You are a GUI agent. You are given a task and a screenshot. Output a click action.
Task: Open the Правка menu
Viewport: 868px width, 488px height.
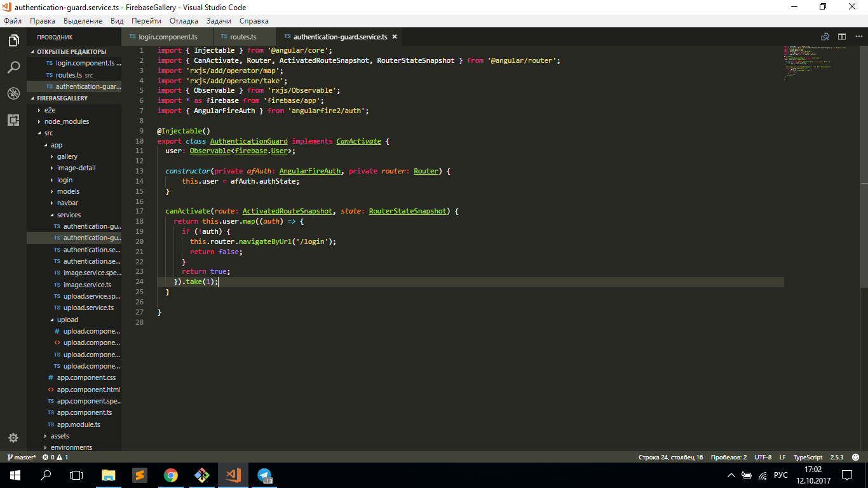click(x=43, y=21)
